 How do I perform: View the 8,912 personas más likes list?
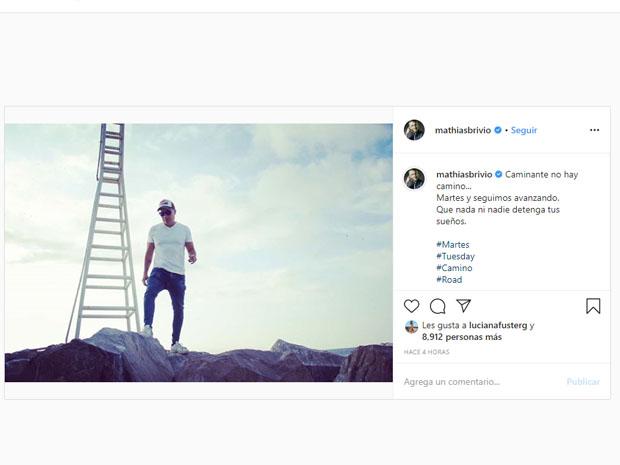(462, 337)
